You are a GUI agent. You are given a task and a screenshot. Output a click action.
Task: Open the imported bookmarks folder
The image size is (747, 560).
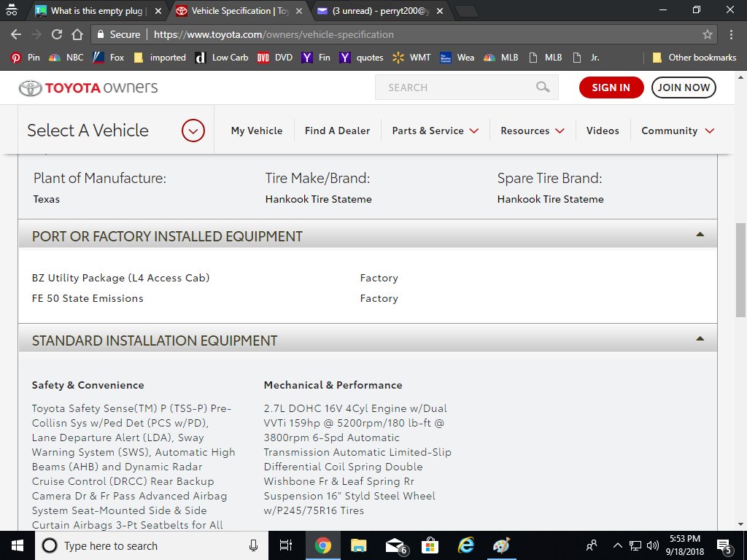160,58
